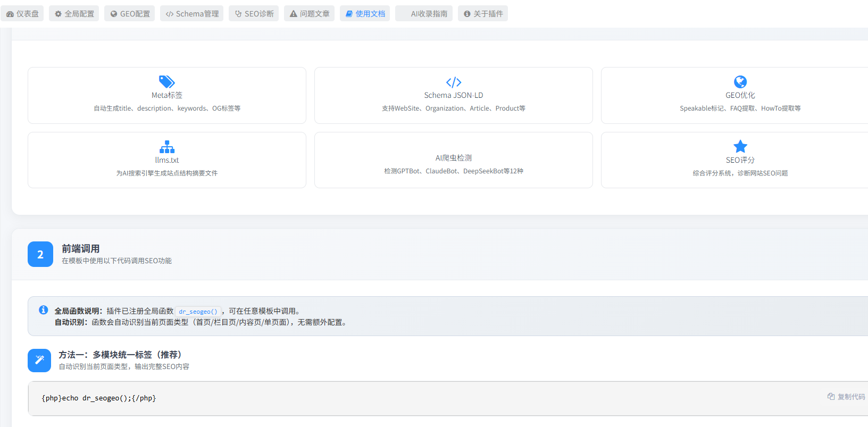Click the stethoscope icon on SEO诊断 tab
868x427 pixels.
pyautogui.click(x=238, y=14)
